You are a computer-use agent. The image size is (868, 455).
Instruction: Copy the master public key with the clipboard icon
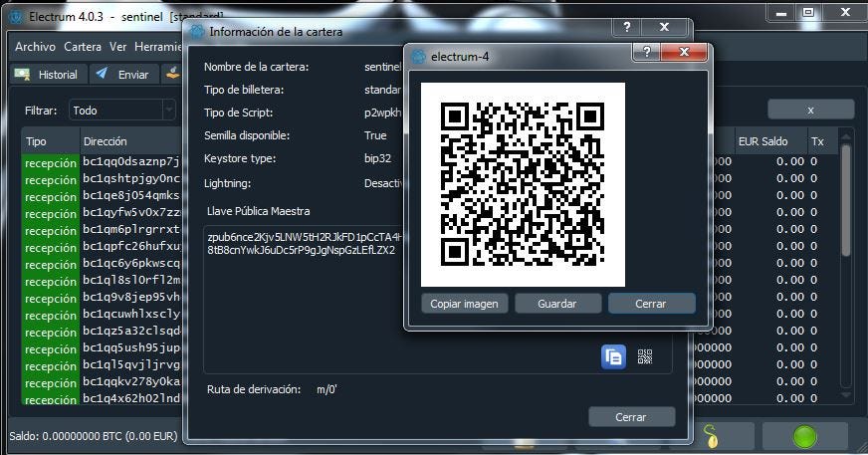click(613, 357)
